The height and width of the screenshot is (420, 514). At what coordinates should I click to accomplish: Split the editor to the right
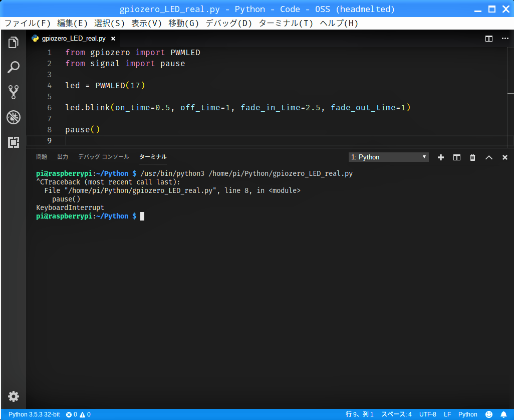[489, 39]
